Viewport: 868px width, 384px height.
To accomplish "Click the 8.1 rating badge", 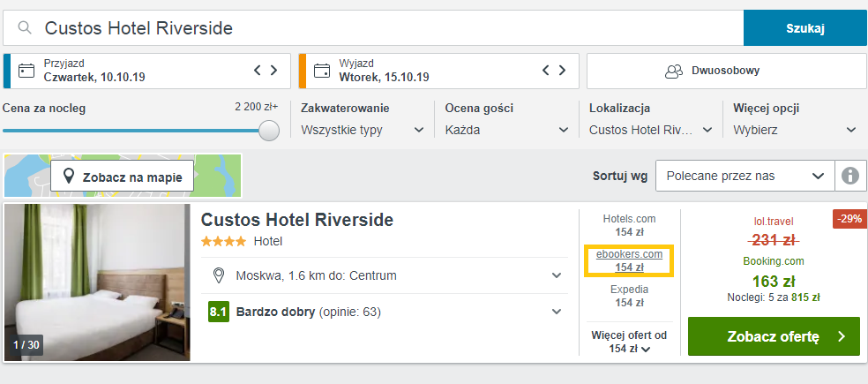I will click(x=218, y=312).
